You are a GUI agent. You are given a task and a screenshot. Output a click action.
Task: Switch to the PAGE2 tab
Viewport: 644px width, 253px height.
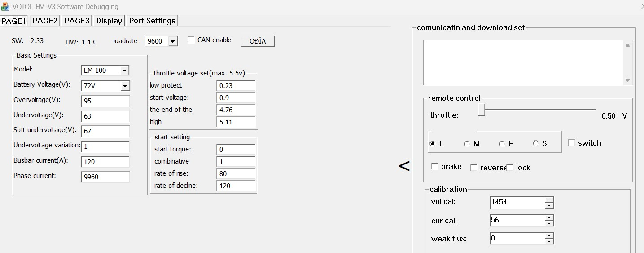pyautogui.click(x=45, y=21)
